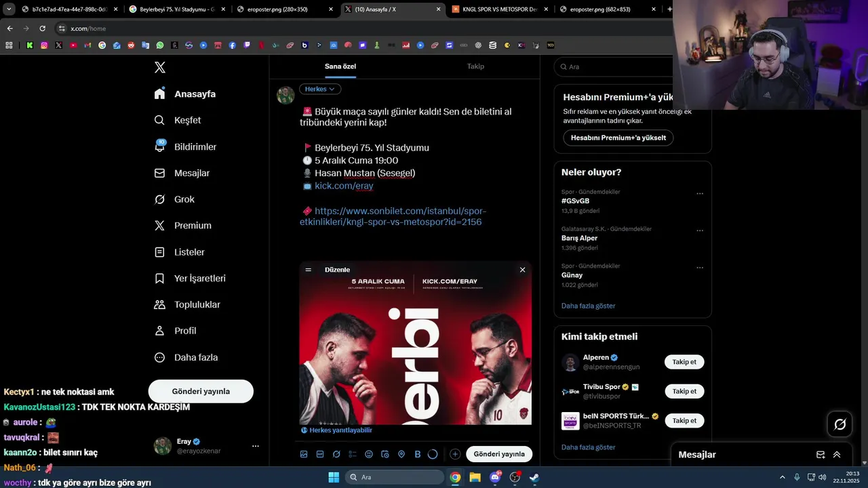Viewport: 868px width, 488px height.
Task: Open account options dots next to Eray
Action: coord(256,446)
